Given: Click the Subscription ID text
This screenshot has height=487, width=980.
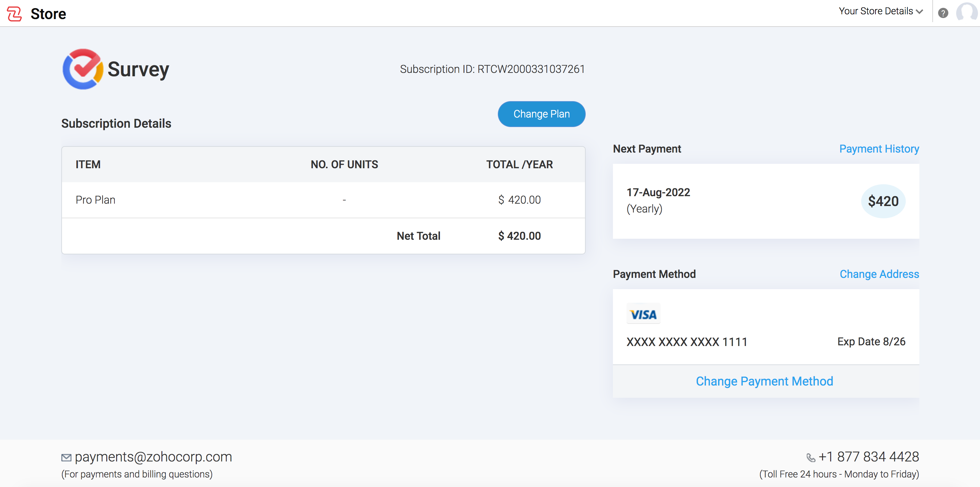Looking at the screenshot, I should 492,69.
